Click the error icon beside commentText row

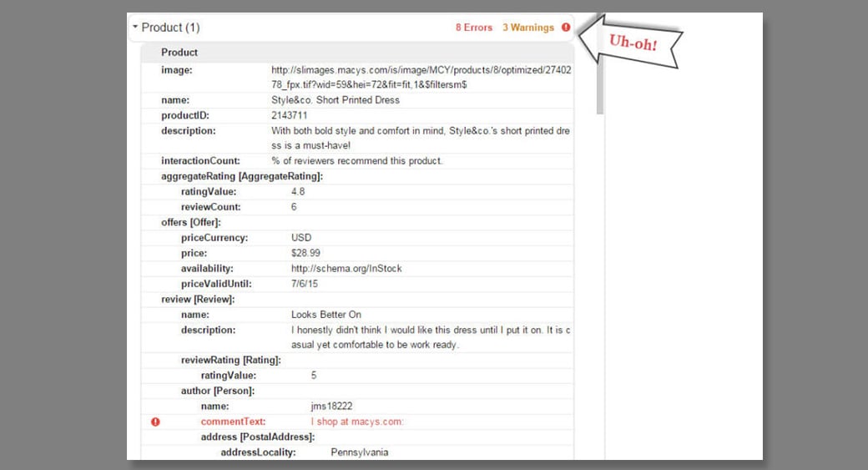[155, 422]
